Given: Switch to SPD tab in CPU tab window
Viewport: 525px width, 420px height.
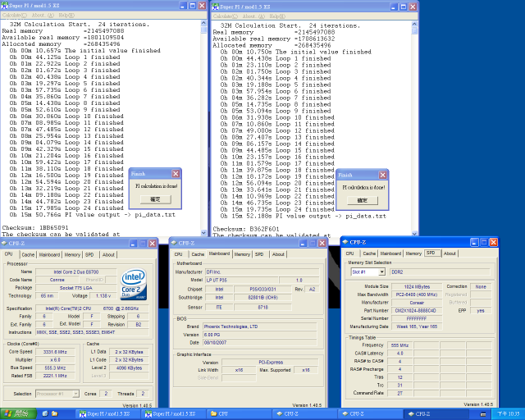Looking at the screenshot, I should tap(89, 255).
